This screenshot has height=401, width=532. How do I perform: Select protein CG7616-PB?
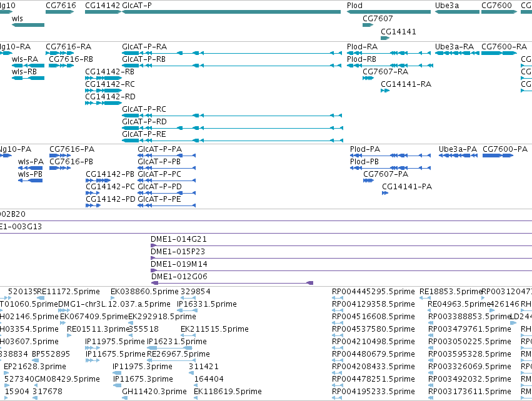click(60, 168)
